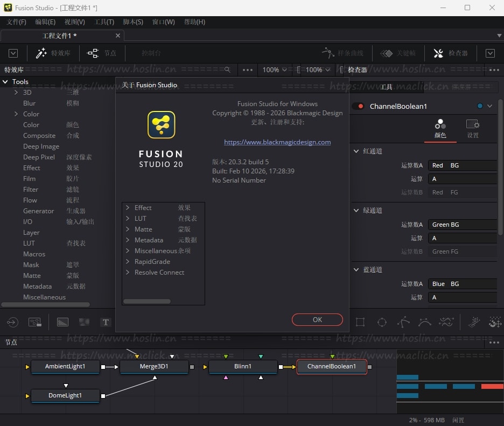Click the About dialog list horizontal scrollbar
This screenshot has height=426, width=504.
coord(147,301)
